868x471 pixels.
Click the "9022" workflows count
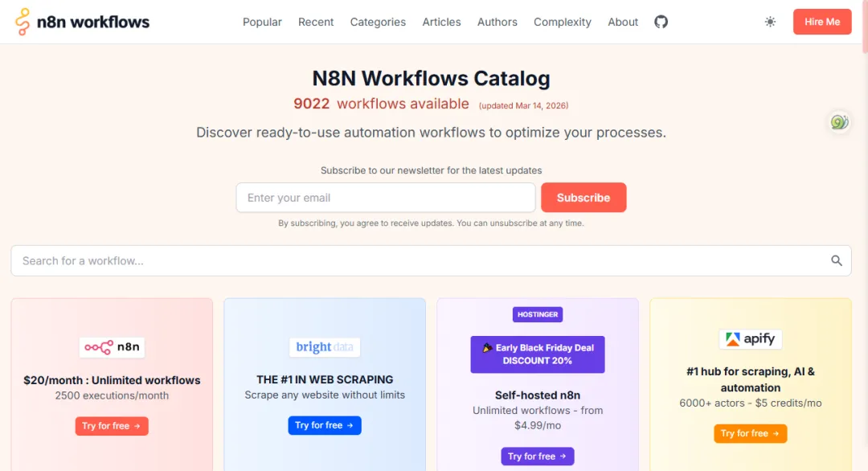(312, 104)
